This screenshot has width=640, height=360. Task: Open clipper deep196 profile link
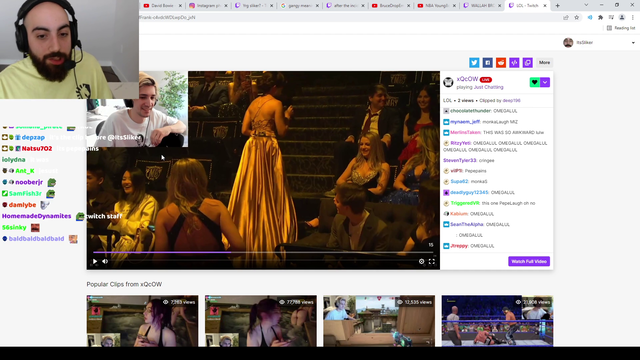tap(511, 100)
